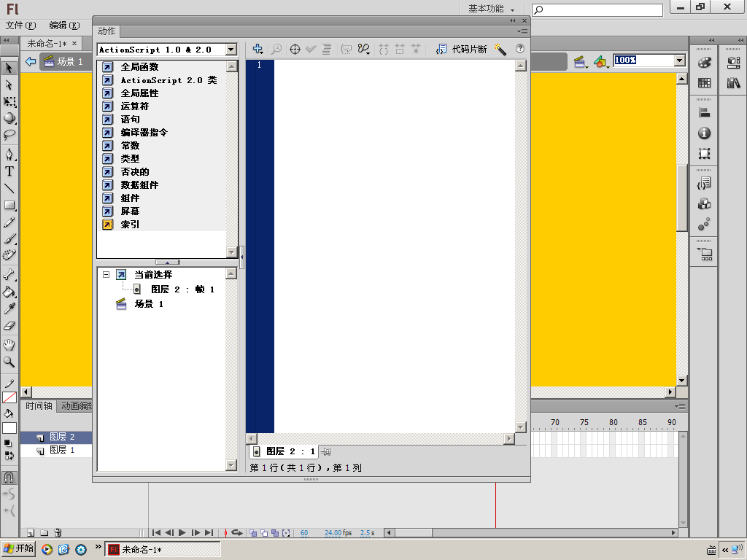This screenshot has width=747, height=560.
Task: Add a new script item with plus icon
Action: [x=258, y=49]
